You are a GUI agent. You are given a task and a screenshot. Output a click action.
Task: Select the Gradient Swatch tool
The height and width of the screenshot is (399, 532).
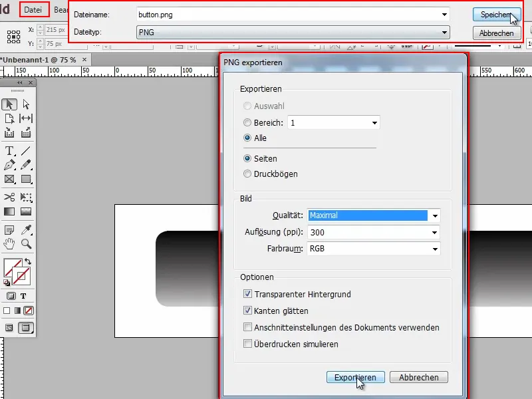[9, 211]
